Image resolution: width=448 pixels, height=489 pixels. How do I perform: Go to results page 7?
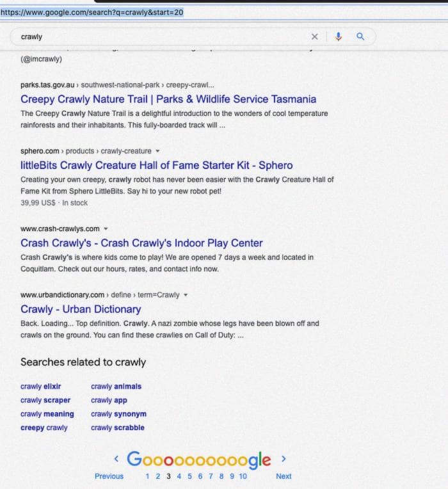(211, 476)
